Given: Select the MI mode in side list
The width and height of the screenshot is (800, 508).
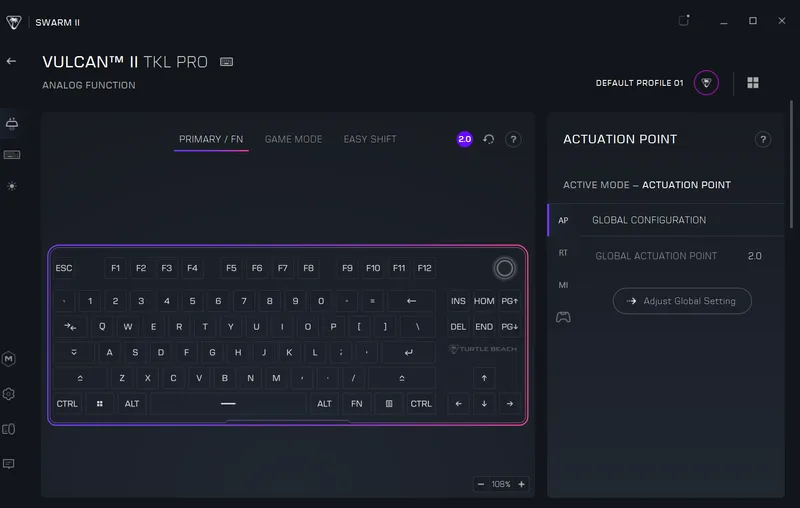Looking at the screenshot, I should [563, 285].
